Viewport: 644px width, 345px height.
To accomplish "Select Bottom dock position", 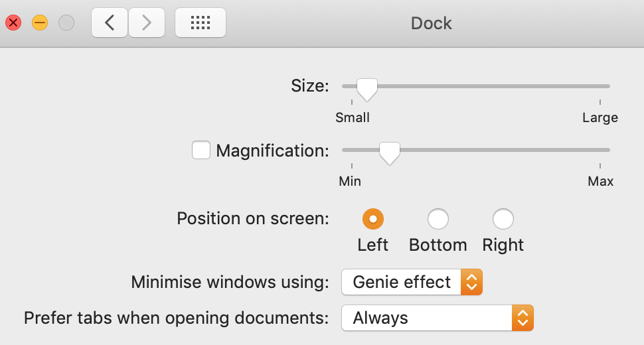I will click(x=438, y=218).
